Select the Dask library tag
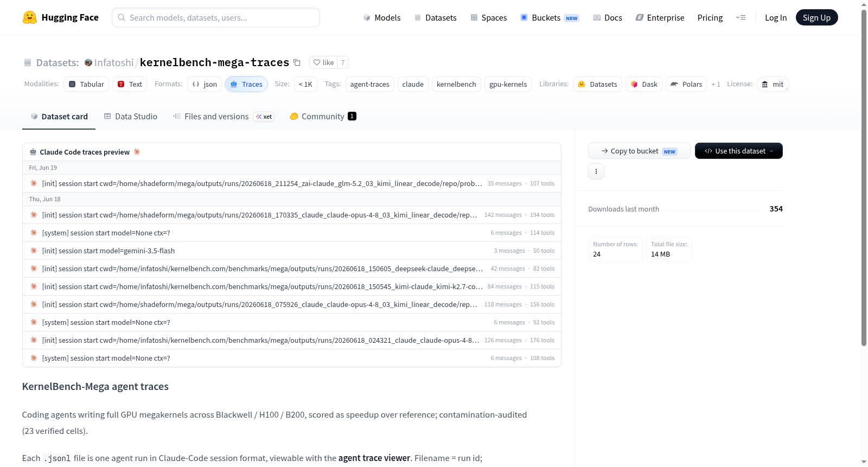Screen dimensions: 868x467 pyautogui.click(x=644, y=84)
